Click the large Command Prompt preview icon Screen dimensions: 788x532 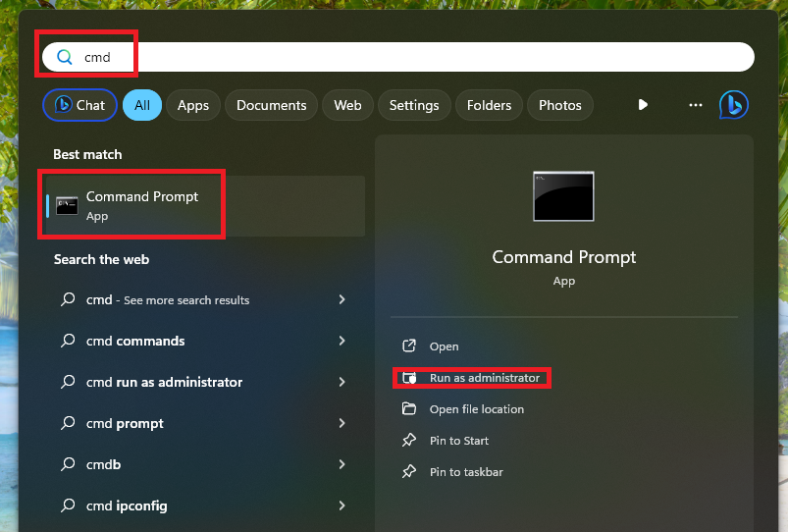tap(563, 196)
